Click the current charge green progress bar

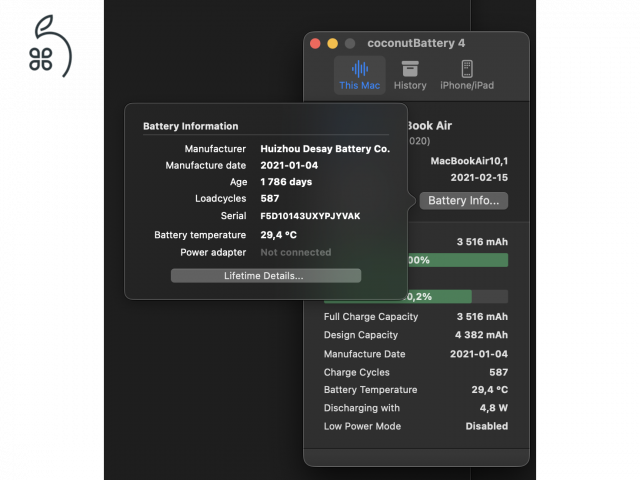click(x=458, y=260)
